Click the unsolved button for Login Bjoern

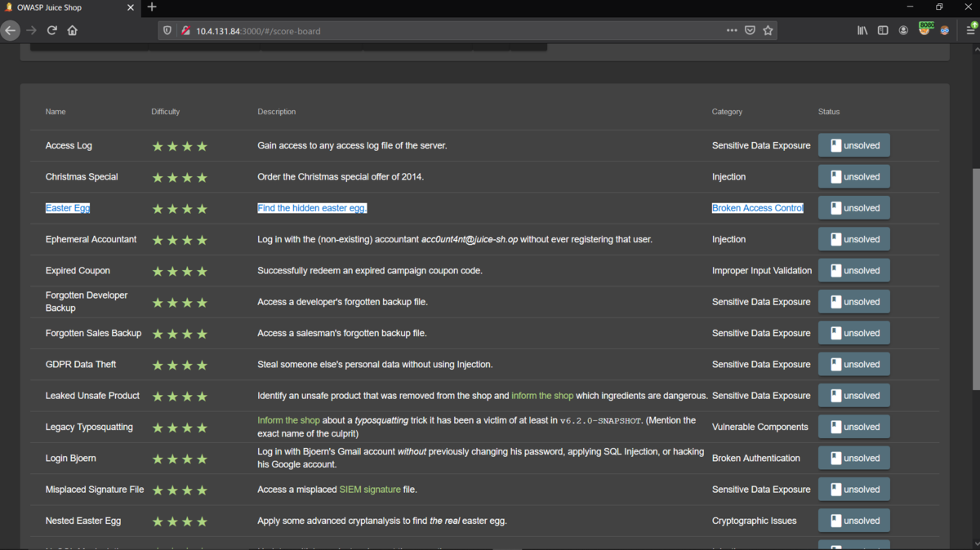[853, 458]
